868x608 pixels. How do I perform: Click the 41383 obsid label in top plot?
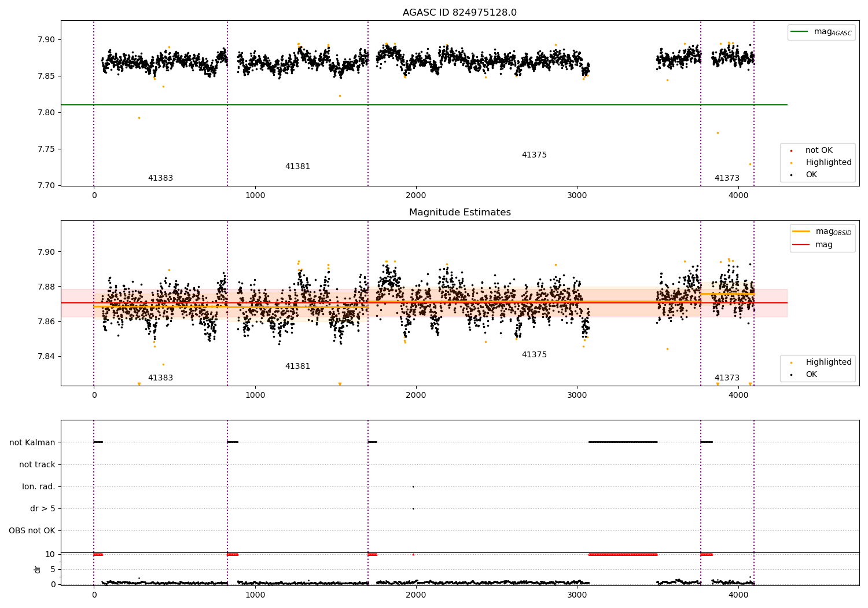tap(160, 178)
